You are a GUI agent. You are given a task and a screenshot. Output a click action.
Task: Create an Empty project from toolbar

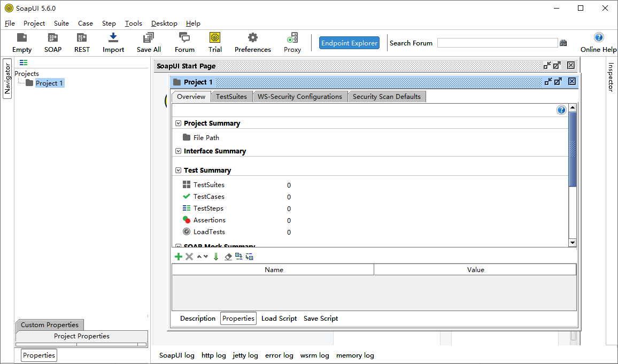[22, 43]
